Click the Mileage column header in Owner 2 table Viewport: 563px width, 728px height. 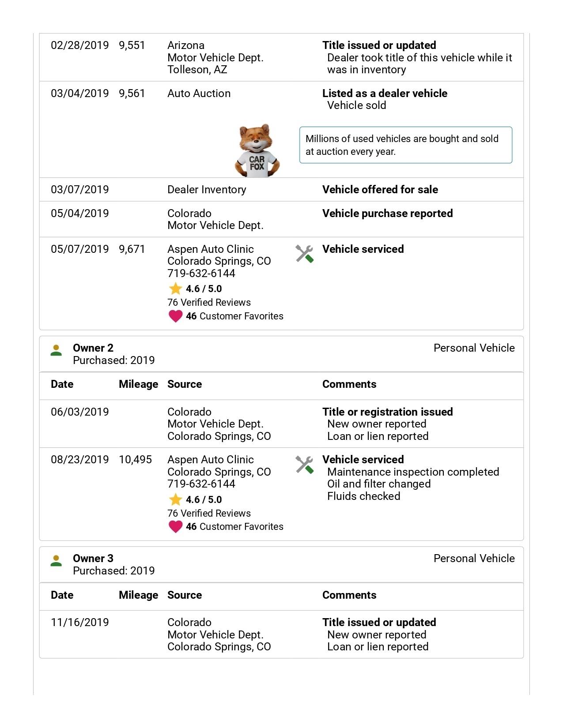tap(138, 384)
